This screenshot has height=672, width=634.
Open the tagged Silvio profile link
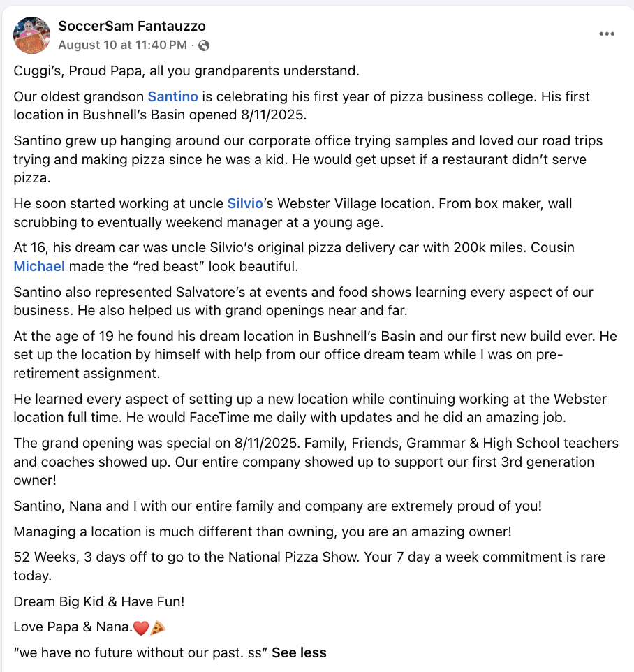[245, 203]
